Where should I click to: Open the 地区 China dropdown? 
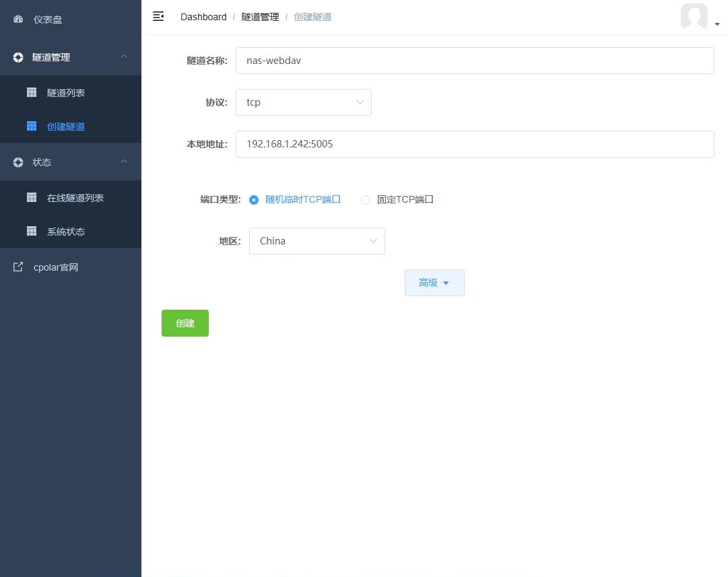tap(317, 241)
